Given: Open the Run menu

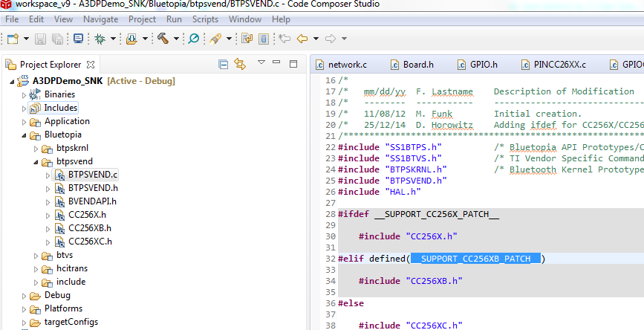Looking at the screenshot, I should pyautogui.click(x=174, y=19).
